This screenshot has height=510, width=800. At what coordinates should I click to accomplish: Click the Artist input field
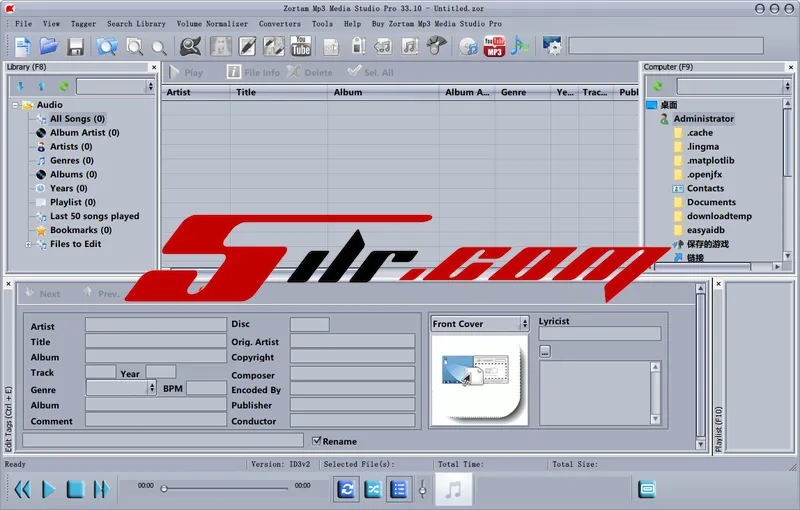pos(156,324)
